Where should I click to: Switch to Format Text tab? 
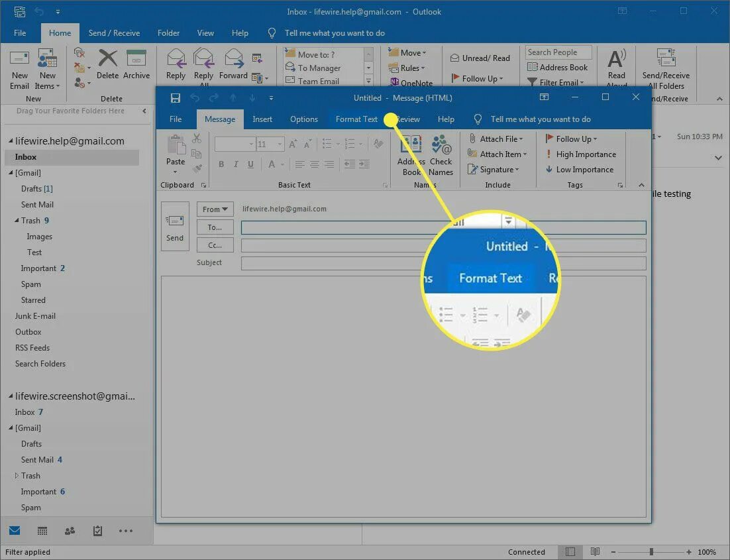tap(356, 119)
